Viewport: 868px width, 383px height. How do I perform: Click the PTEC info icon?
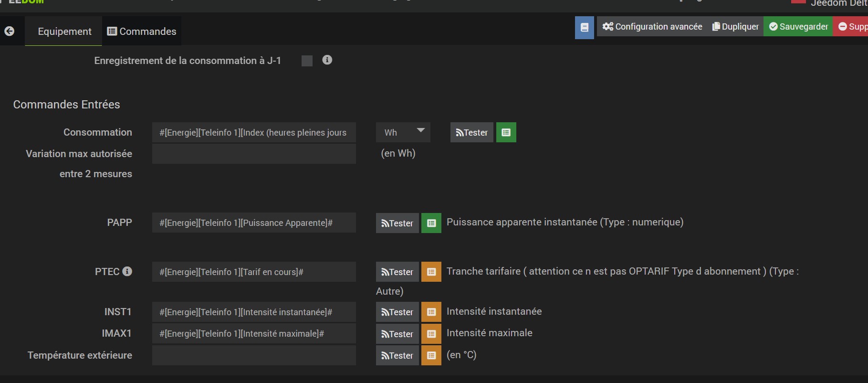(127, 271)
